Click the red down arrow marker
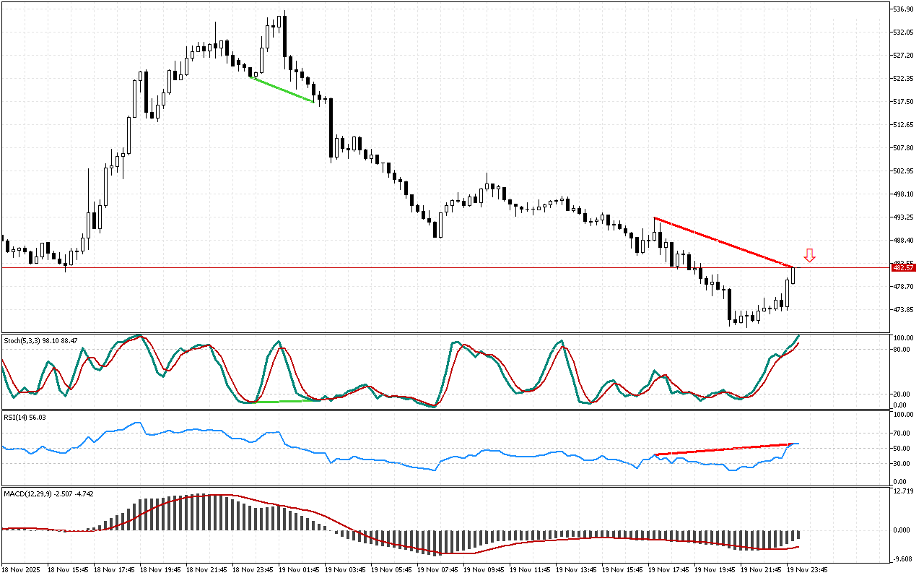Image resolution: width=924 pixels, height=578 pixels. (810, 255)
